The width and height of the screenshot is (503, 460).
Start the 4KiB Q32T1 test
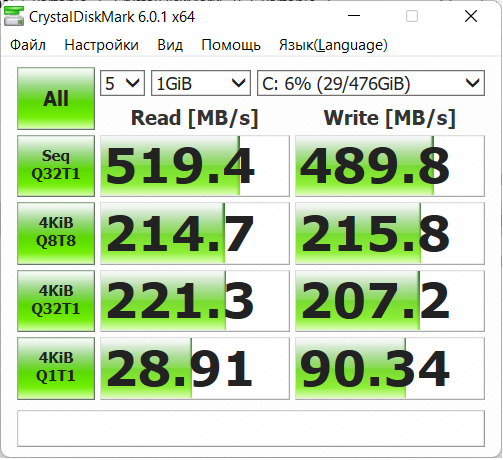56,301
